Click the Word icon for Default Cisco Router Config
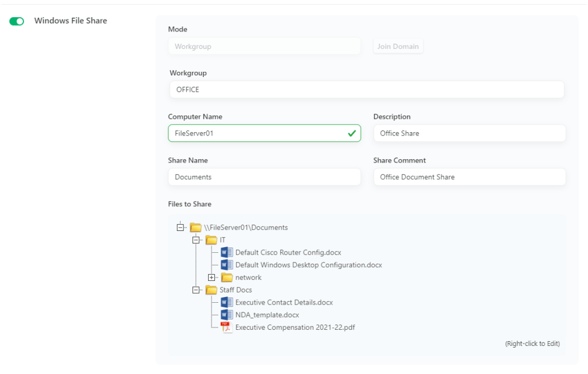 (227, 252)
